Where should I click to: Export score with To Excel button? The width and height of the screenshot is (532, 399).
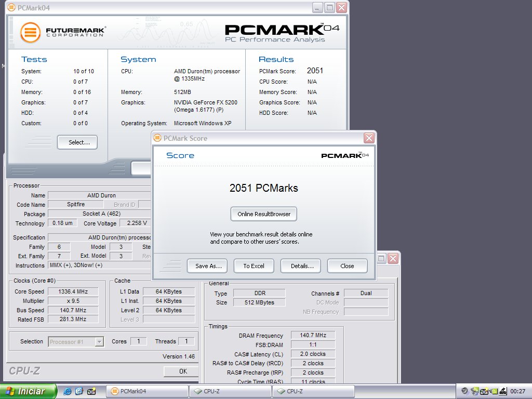254,266
